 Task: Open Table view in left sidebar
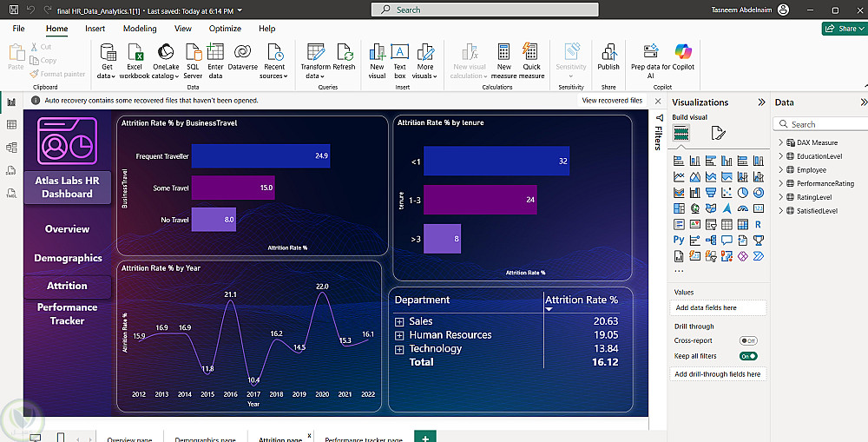pyautogui.click(x=11, y=125)
